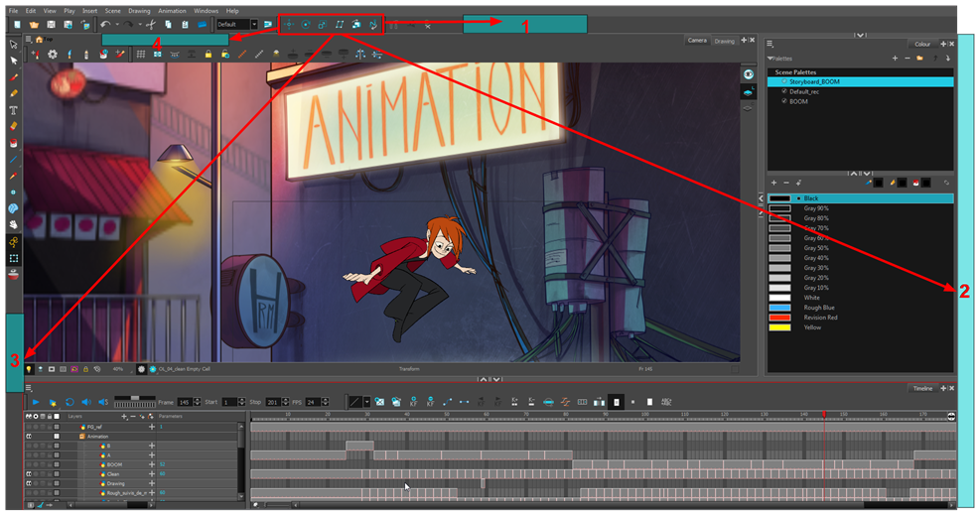Click the Create Empty Drawing icon in the Timeline toolbar

pos(378,402)
